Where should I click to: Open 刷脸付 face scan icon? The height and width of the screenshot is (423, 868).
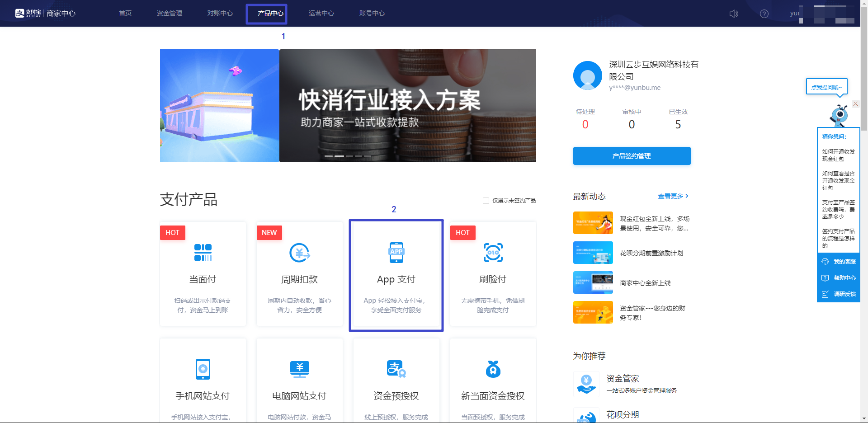click(493, 253)
